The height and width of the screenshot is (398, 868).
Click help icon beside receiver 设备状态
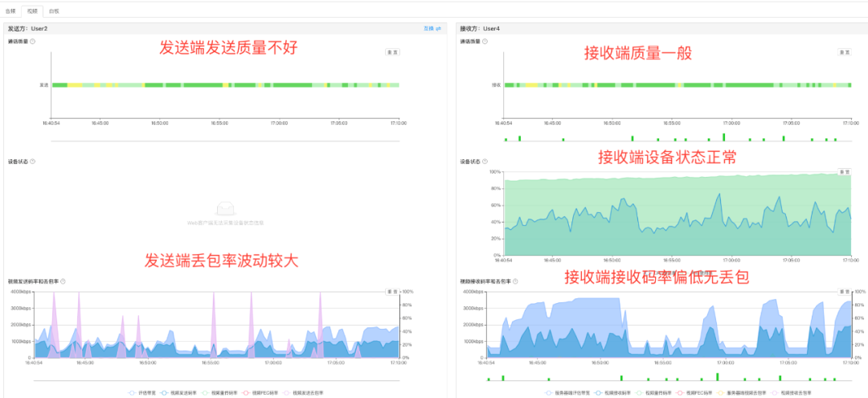point(485,162)
